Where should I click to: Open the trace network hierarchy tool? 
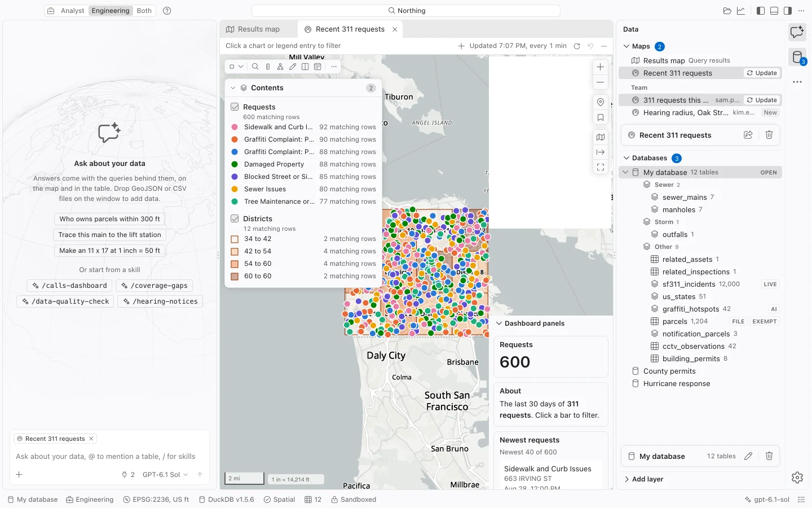pos(280,67)
